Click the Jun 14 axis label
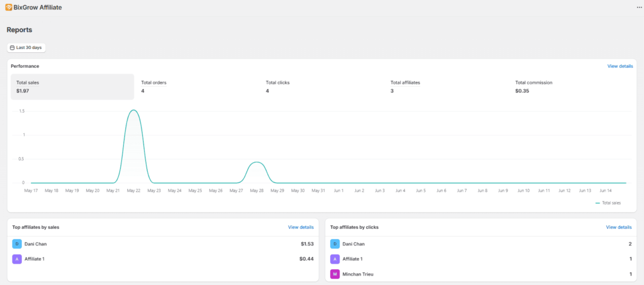 [x=606, y=191]
